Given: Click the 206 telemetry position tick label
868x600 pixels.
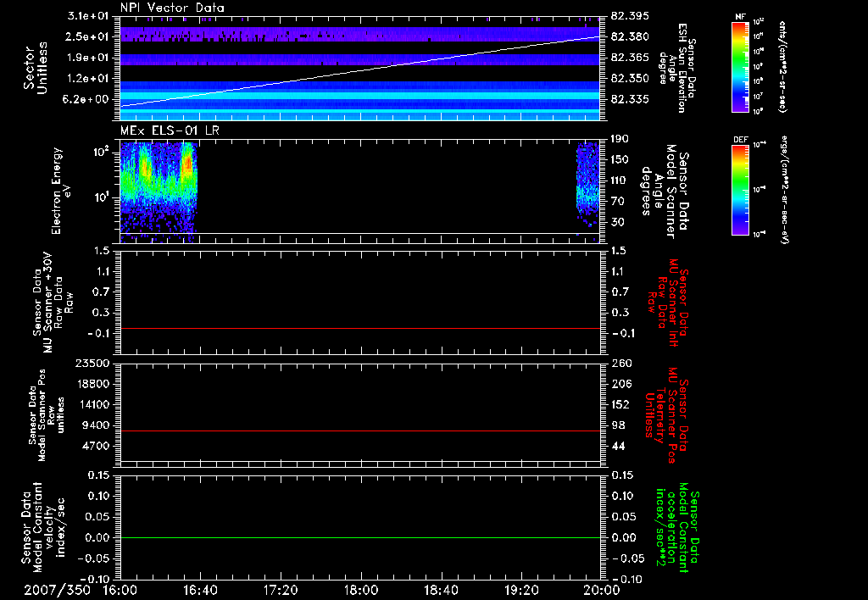Looking at the screenshot, I should click(x=620, y=384).
